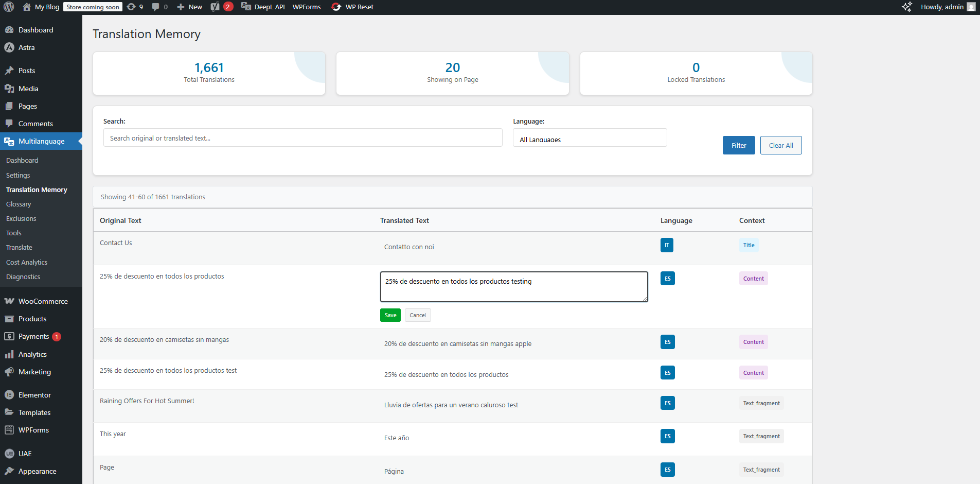Open Diagnostics in Multilanguage submenu
980x484 pixels.
[x=23, y=277]
